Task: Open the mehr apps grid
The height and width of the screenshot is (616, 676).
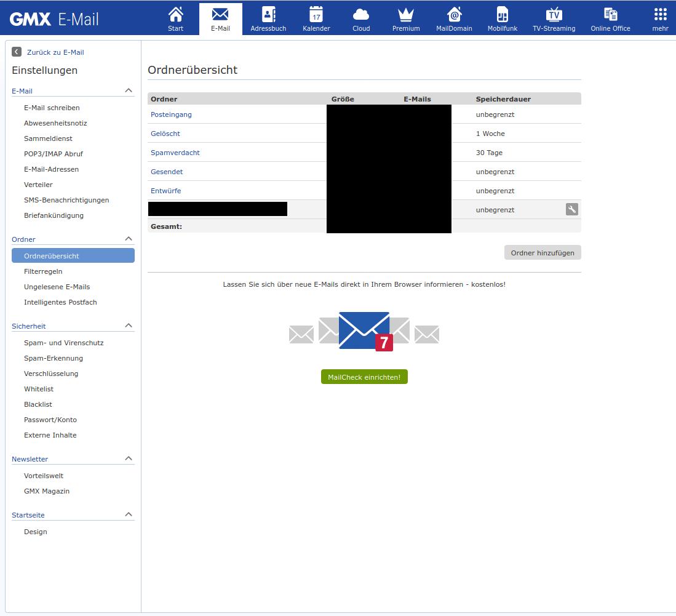Action: pos(660,15)
